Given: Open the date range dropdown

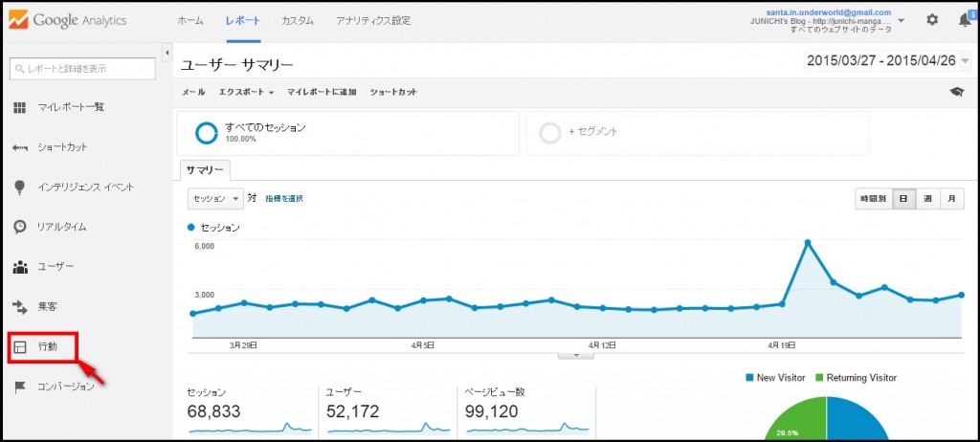Looking at the screenshot, I should [x=887, y=61].
